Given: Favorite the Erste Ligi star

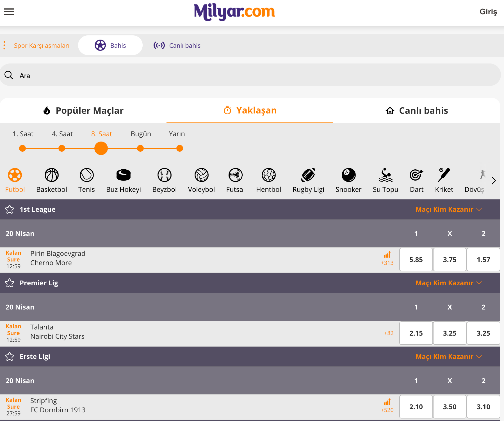Looking at the screenshot, I should (x=10, y=356).
